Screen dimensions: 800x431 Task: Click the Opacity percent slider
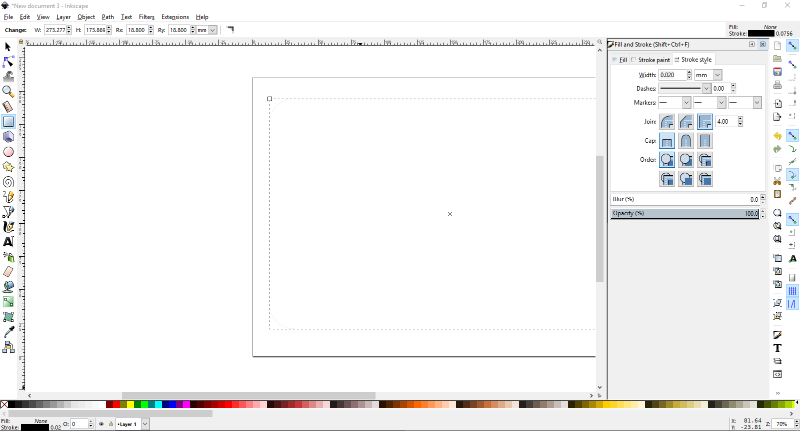[685, 214]
